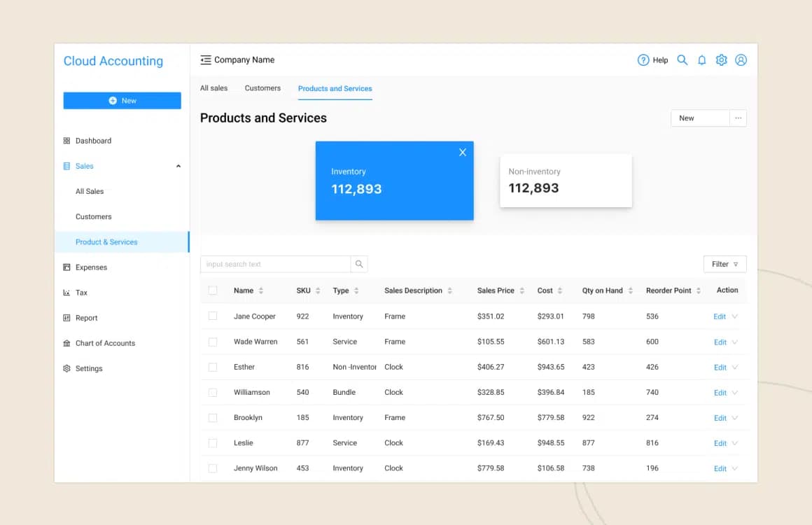Open the Expenses section icon
812x525 pixels.
(66, 267)
